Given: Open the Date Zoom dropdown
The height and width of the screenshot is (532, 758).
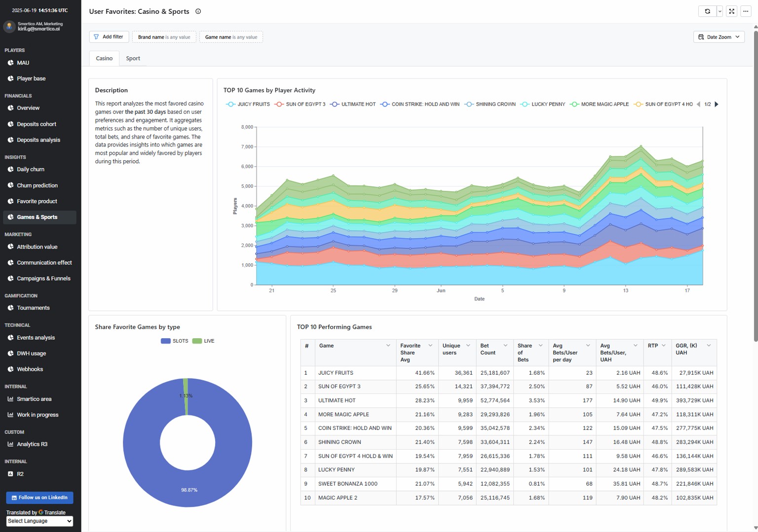Looking at the screenshot, I should coord(719,37).
